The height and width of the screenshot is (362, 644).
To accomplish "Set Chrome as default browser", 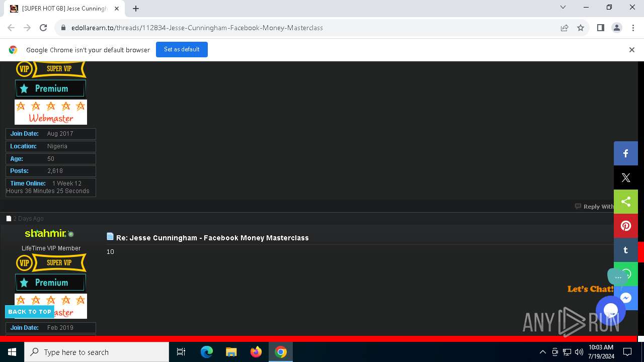I will [x=182, y=49].
